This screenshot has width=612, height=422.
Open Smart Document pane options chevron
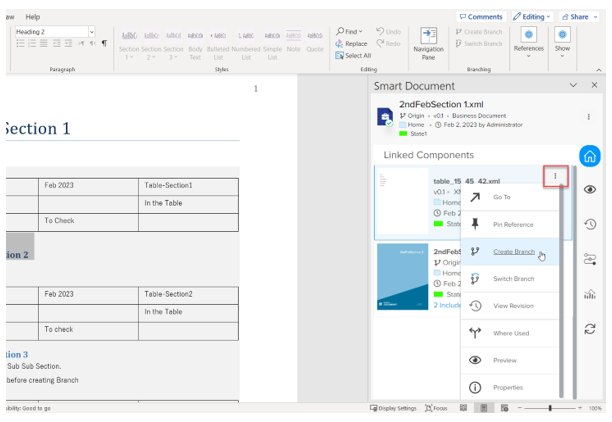pos(573,85)
